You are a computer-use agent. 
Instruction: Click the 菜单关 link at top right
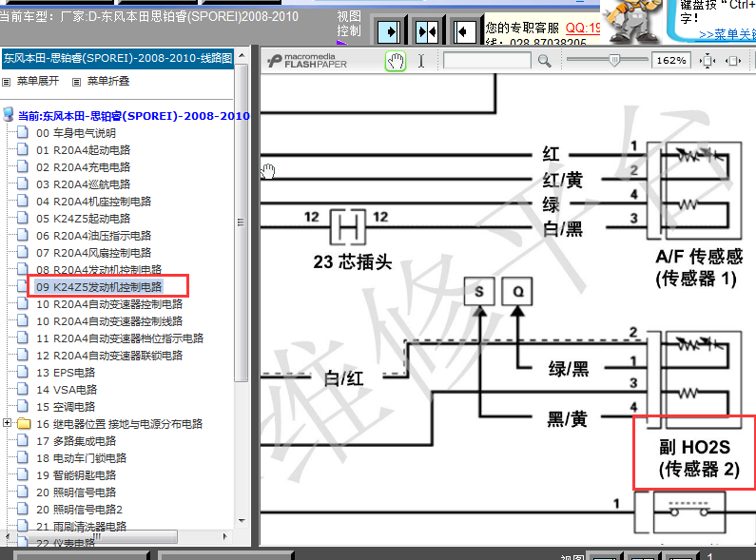727,34
